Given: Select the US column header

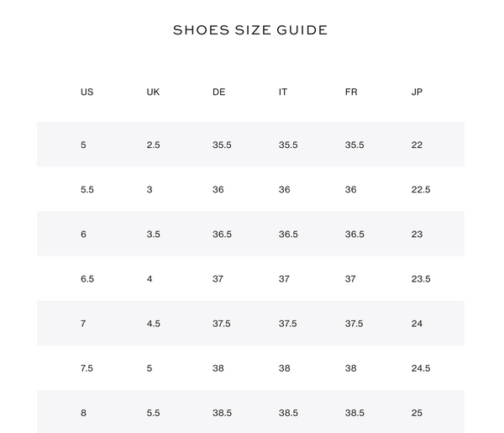Looking at the screenshot, I should 87,92.
